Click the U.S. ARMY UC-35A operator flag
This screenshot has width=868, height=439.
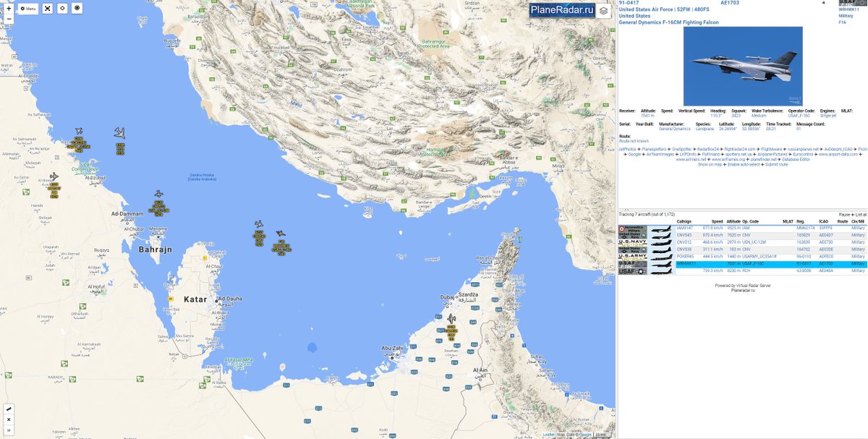pos(633,257)
